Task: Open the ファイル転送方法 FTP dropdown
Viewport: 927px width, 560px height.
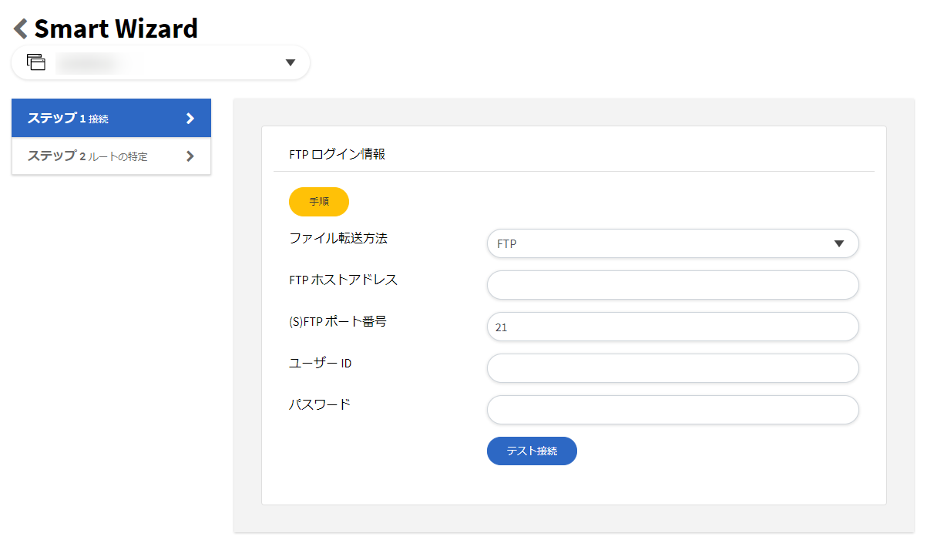Action: point(663,243)
